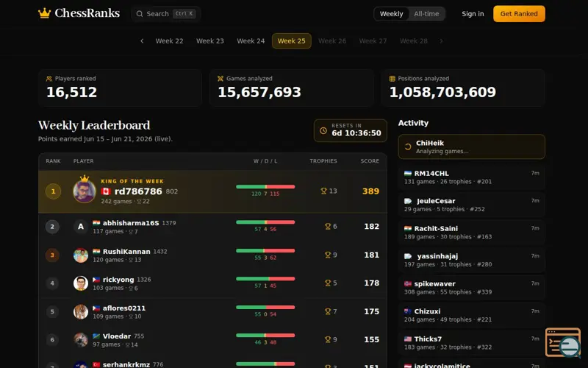This screenshot has width=588, height=368.
Task: Open the floating terminal search widget
Action: click(x=563, y=342)
